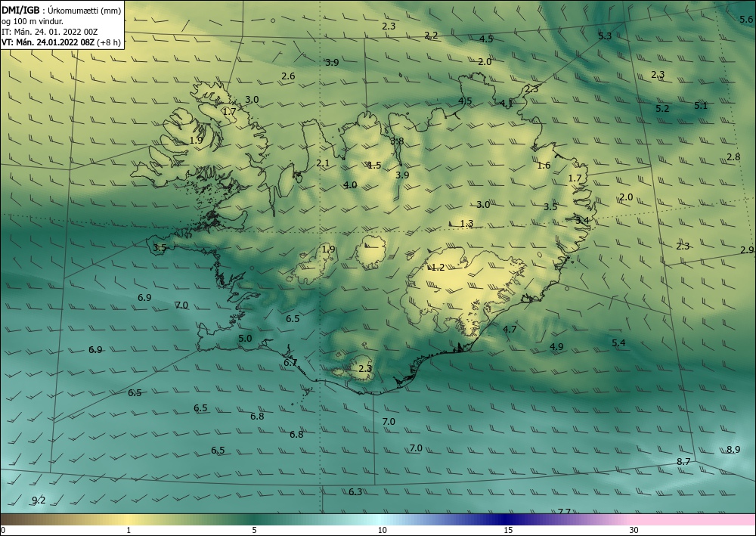The image size is (756, 536).
Task: Click the 5 tick on the color scale
Action: (x=254, y=530)
